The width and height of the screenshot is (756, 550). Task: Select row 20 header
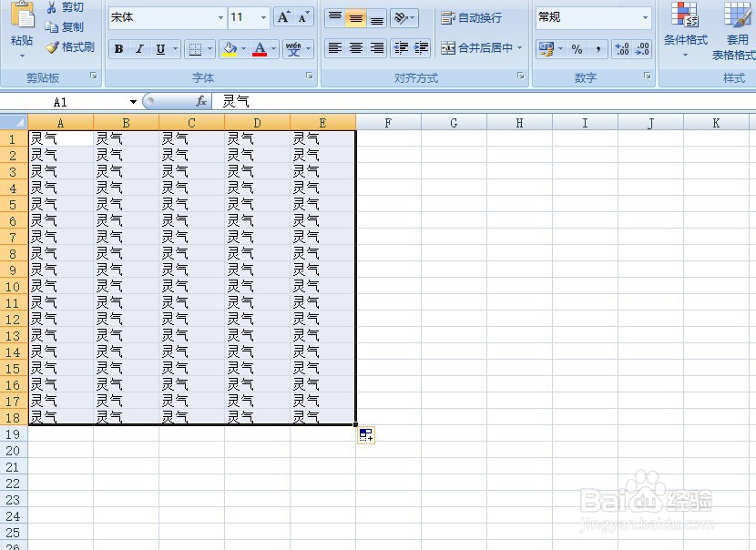(14, 451)
